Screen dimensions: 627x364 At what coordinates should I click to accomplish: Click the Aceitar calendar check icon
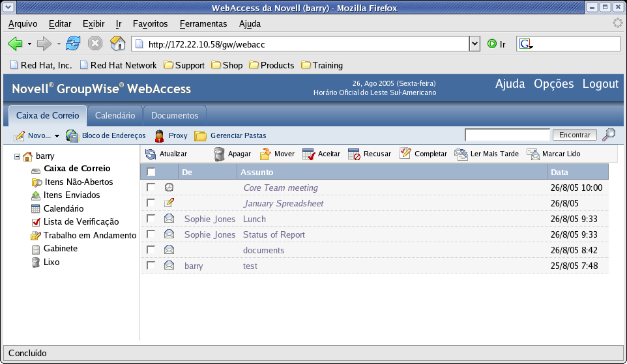click(309, 154)
